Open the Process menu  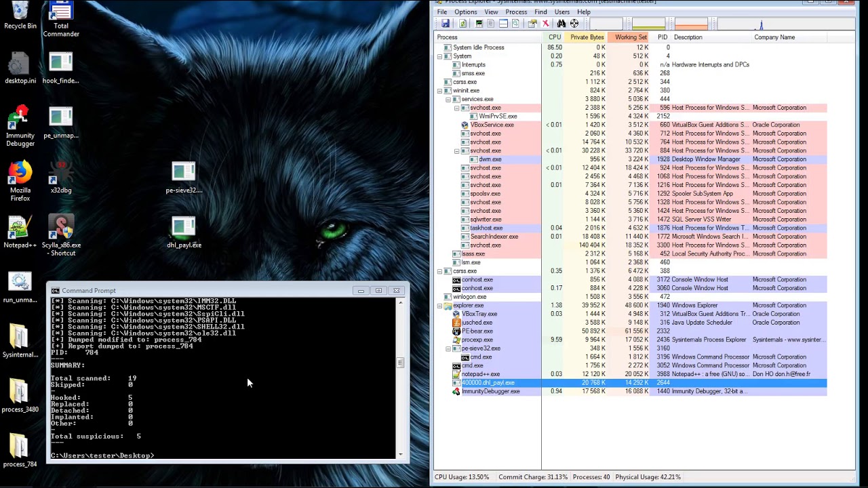(x=516, y=12)
